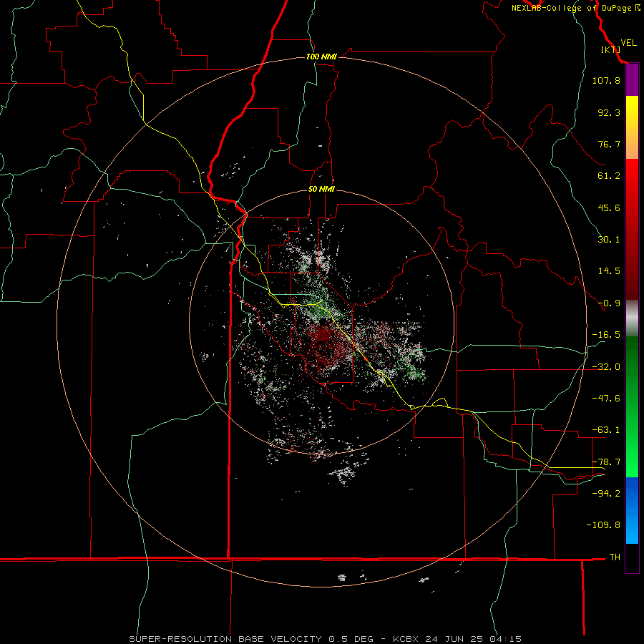Click the 92.3 velocity scale value
Viewport: 644px width, 644px height.
tap(609, 112)
